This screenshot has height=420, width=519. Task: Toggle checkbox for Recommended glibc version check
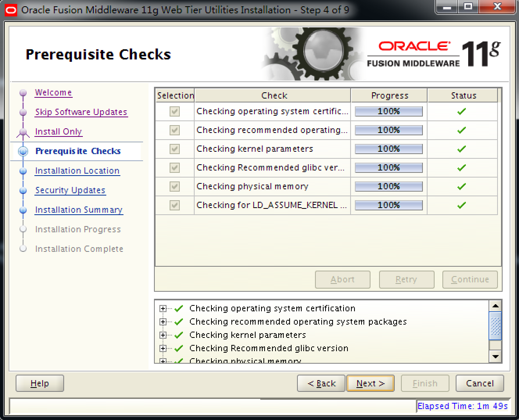pos(175,168)
